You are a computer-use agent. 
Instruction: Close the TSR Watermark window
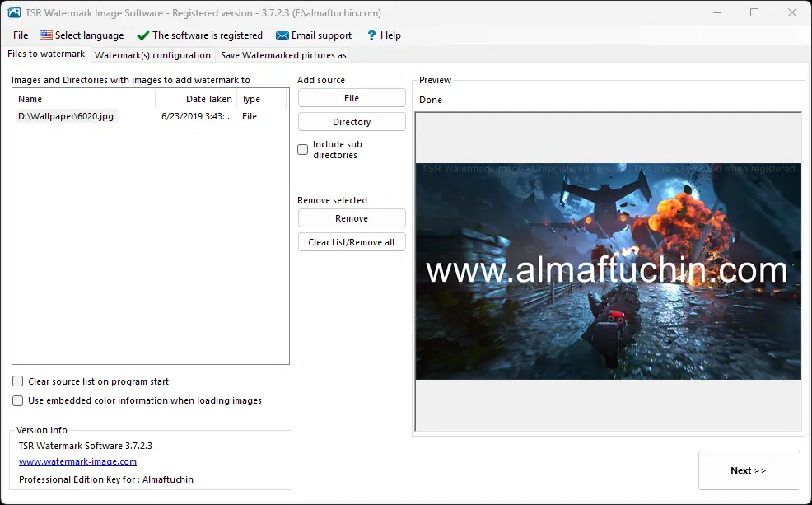[x=791, y=12]
